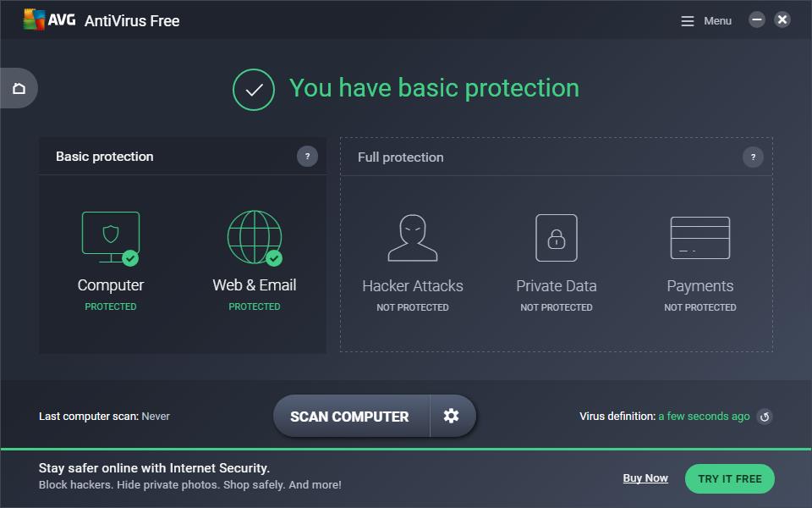This screenshot has height=508, width=812.
Task: Select the Payments protection icon
Action: tap(700, 237)
